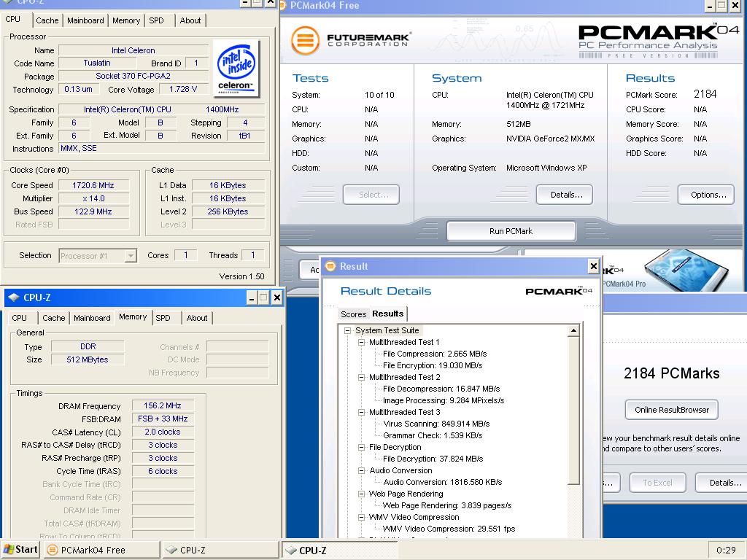Close the Result dialog
The width and height of the screenshot is (747, 560).
593,266
